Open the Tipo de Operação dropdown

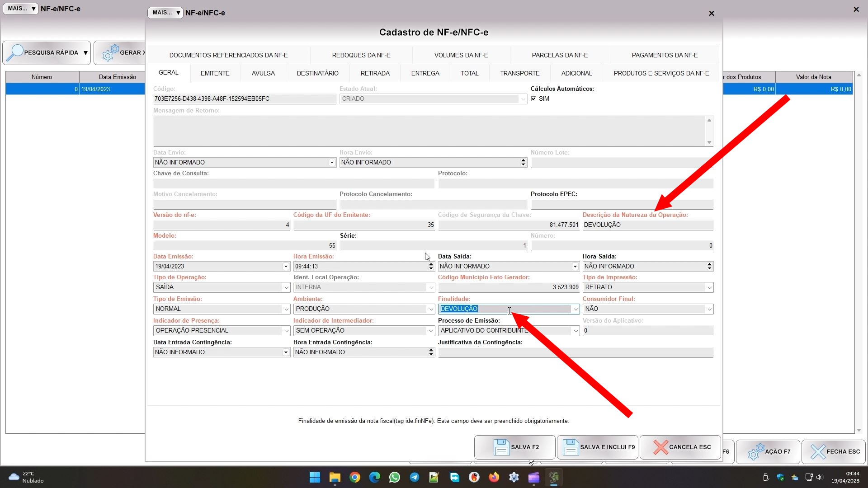pyautogui.click(x=286, y=287)
